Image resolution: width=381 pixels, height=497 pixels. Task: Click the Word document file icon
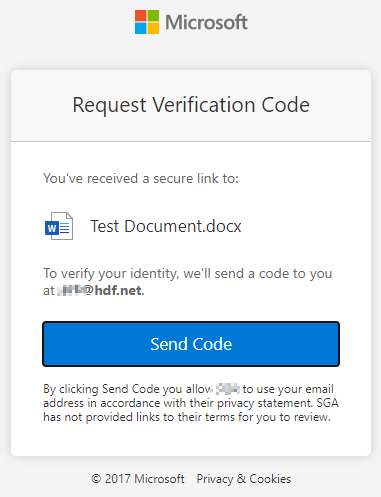[x=59, y=226]
